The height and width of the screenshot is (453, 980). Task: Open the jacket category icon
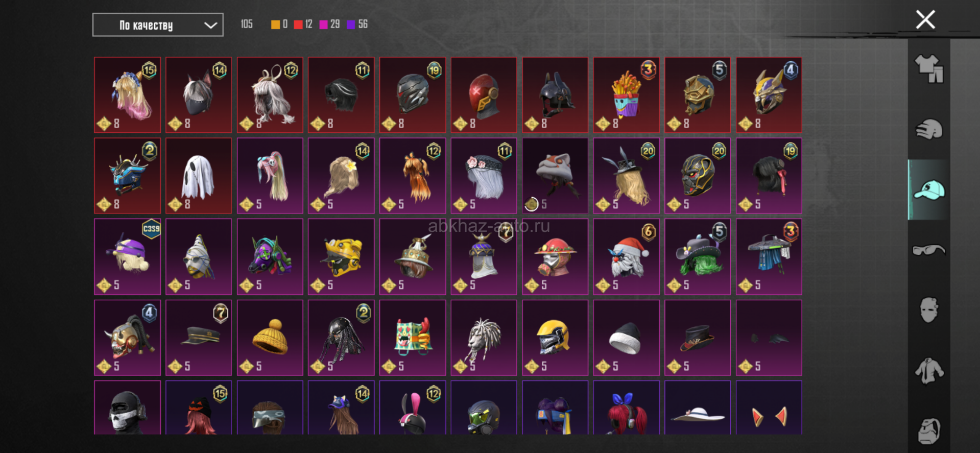pyautogui.click(x=929, y=370)
